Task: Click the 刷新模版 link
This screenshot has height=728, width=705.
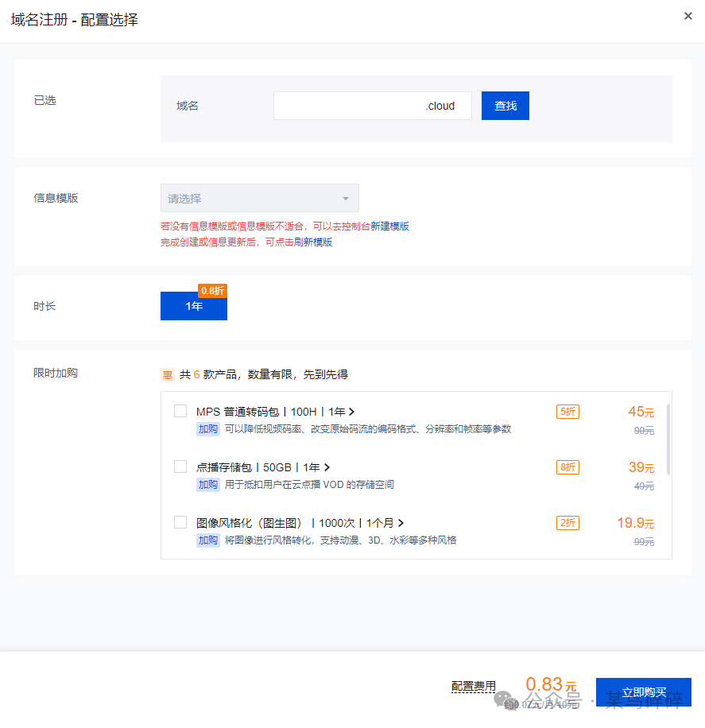Action: pyautogui.click(x=312, y=242)
